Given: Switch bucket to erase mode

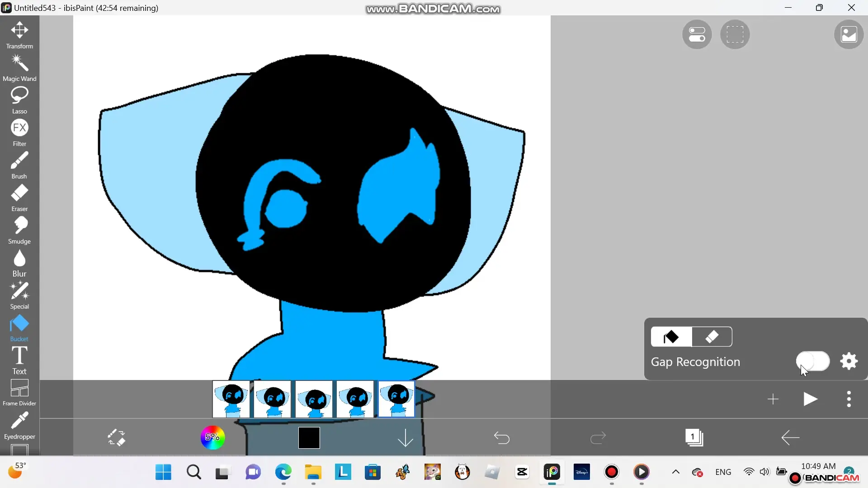Looking at the screenshot, I should tap(712, 337).
